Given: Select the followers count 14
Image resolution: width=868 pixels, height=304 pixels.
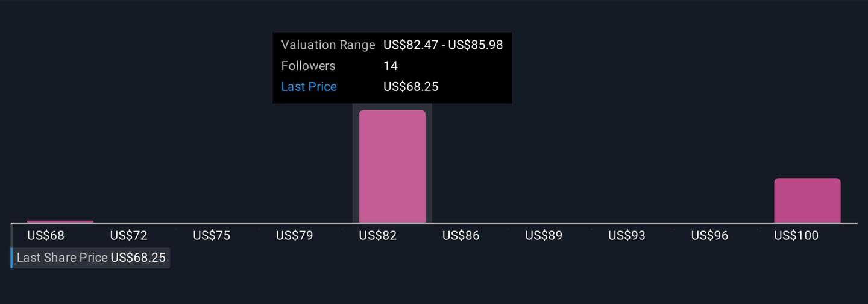Looking at the screenshot, I should 391,66.
